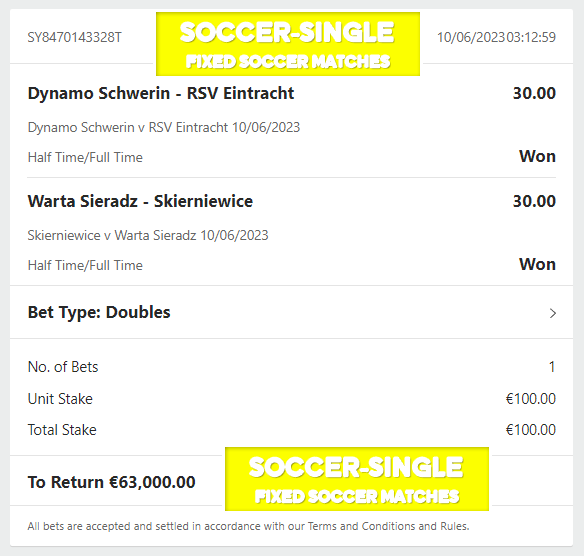Select the bet timestamp 10/06/2023 03:12:59

pyautogui.click(x=496, y=37)
